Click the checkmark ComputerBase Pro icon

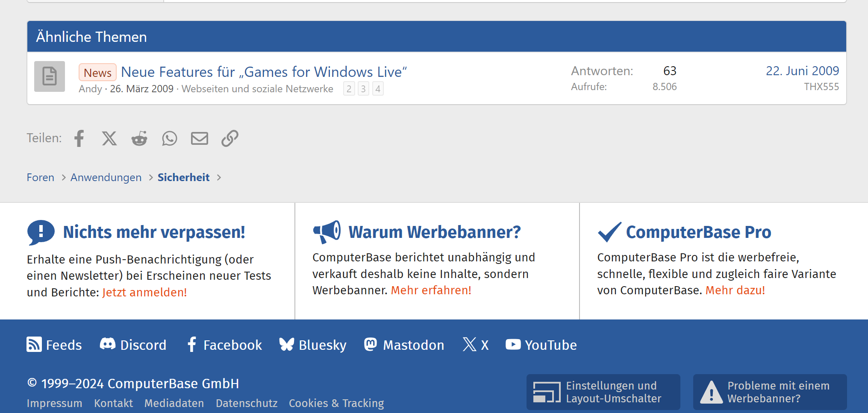point(609,232)
